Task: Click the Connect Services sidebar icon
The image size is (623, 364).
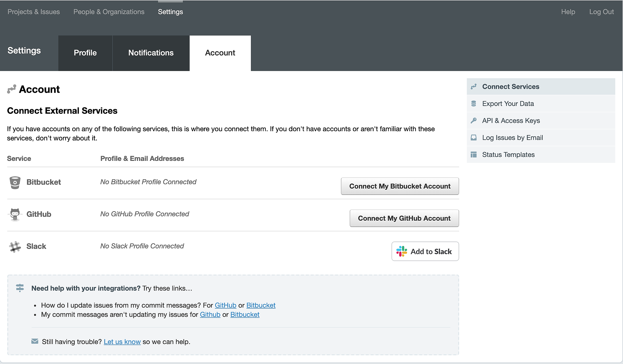Action: pyautogui.click(x=473, y=87)
